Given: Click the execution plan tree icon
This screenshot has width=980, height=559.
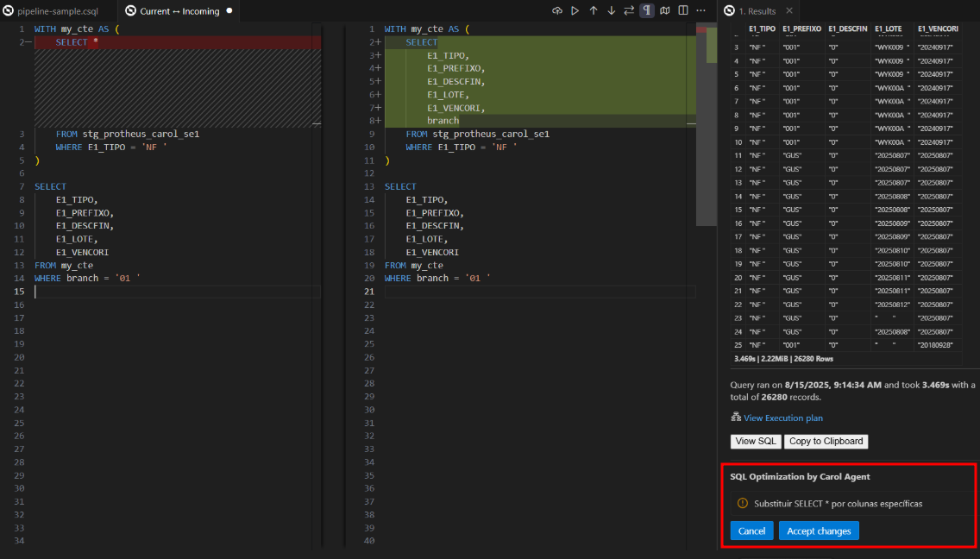Looking at the screenshot, I should (x=736, y=417).
